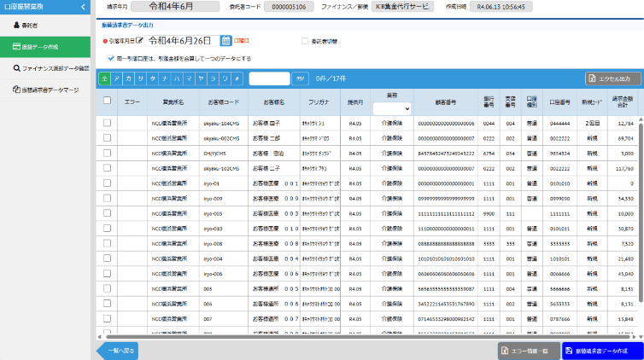Select the # kana filter tab
644x360 pixels.
[x=237, y=78]
